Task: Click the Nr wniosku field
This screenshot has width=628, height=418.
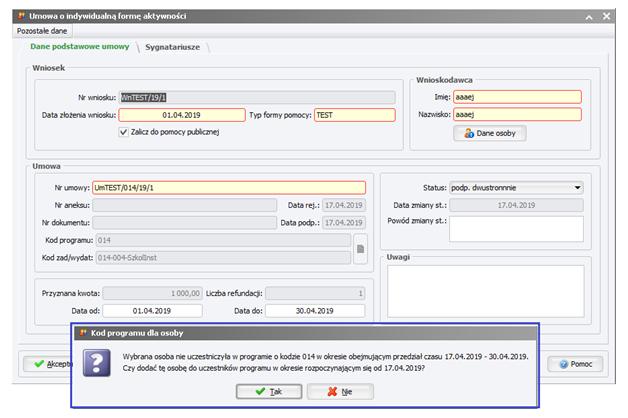Action: (x=257, y=97)
